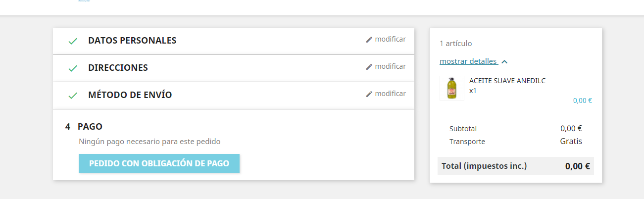Open the olive oil product thumbnail
The height and width of the screenshot is (199, 644).
pos(451,88)
